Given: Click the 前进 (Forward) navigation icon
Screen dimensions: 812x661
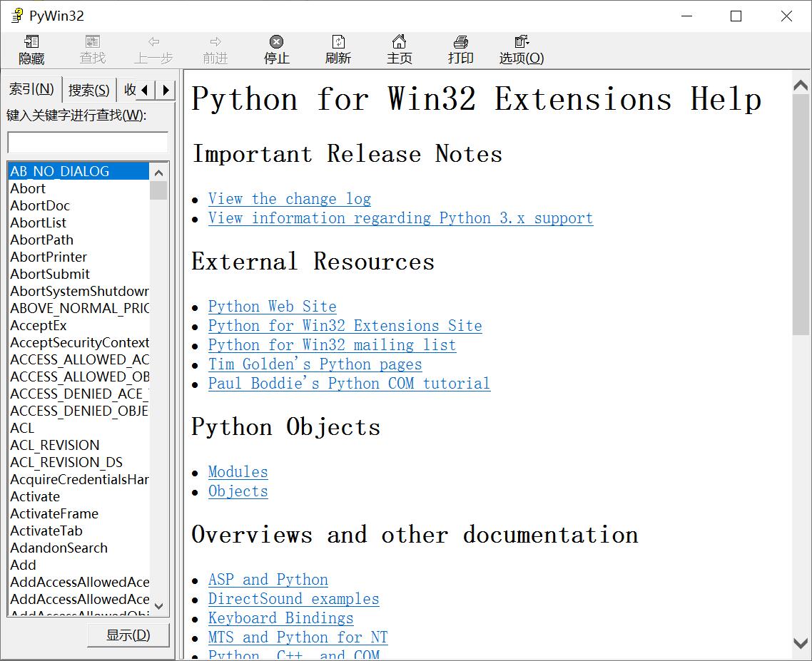Looking at the screenshot, I should [215, 48].
